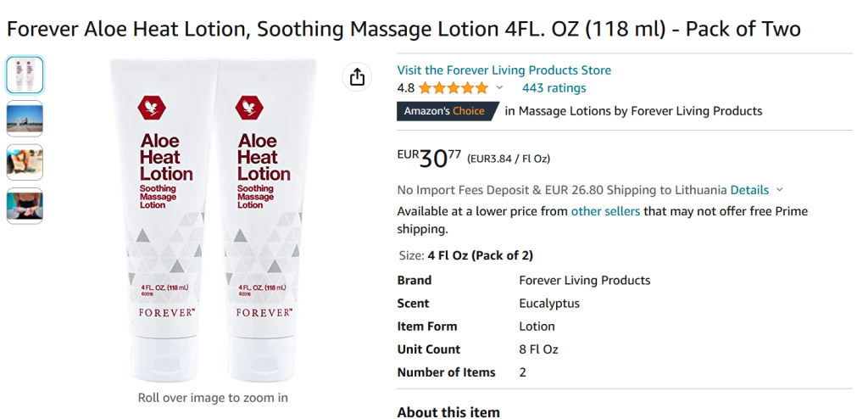
Task: Click the five-star rating icons
Action: tap(453, 88)
